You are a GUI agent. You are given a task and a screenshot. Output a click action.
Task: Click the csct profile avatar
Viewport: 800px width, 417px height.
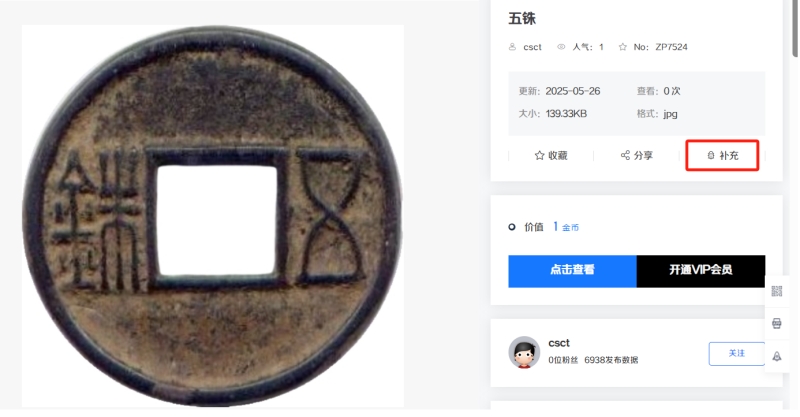click(x=524, y=352)
